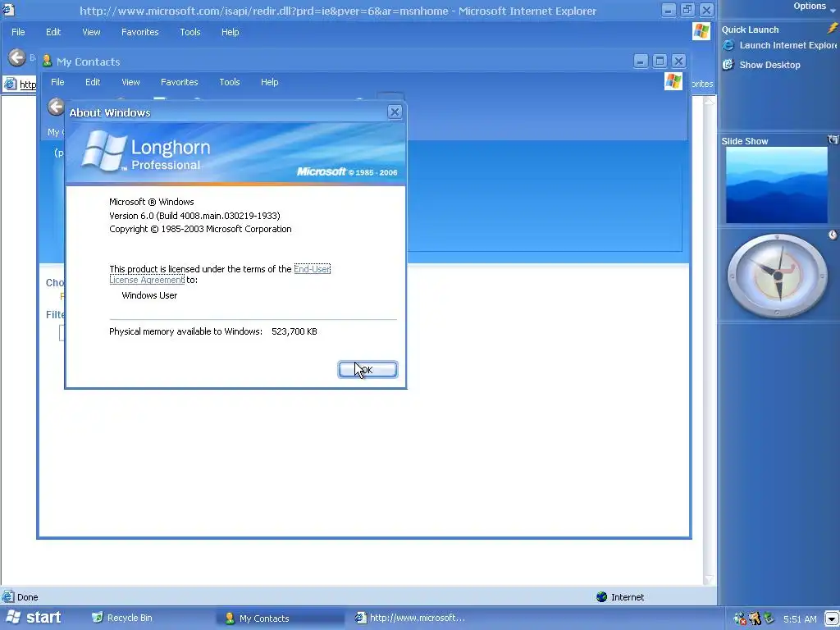The height and width of the screenshot is (630, 840).
Task: Click the Slide Show mountain picture
Action: [x=776, y=185]
